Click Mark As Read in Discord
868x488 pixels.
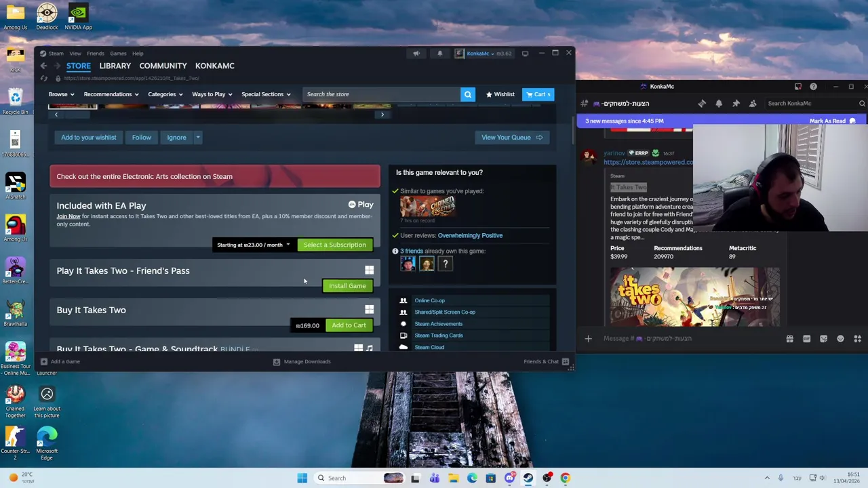point(832,121)
